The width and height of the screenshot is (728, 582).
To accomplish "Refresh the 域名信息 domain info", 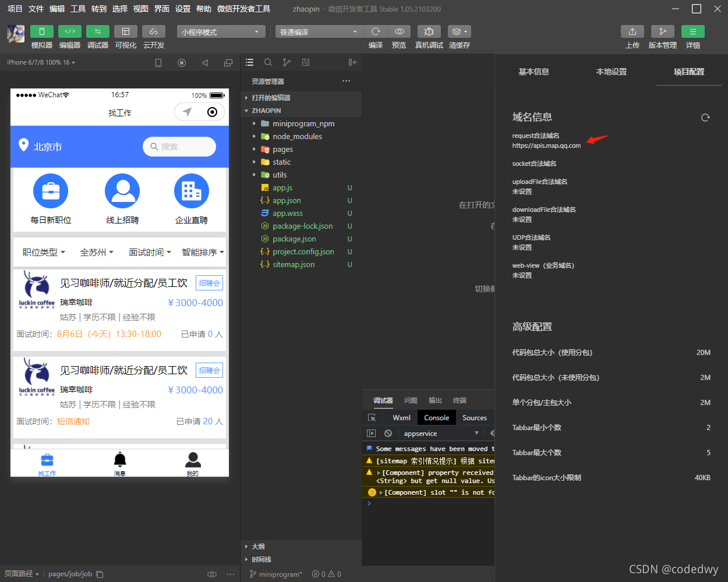I will point(705,118).
